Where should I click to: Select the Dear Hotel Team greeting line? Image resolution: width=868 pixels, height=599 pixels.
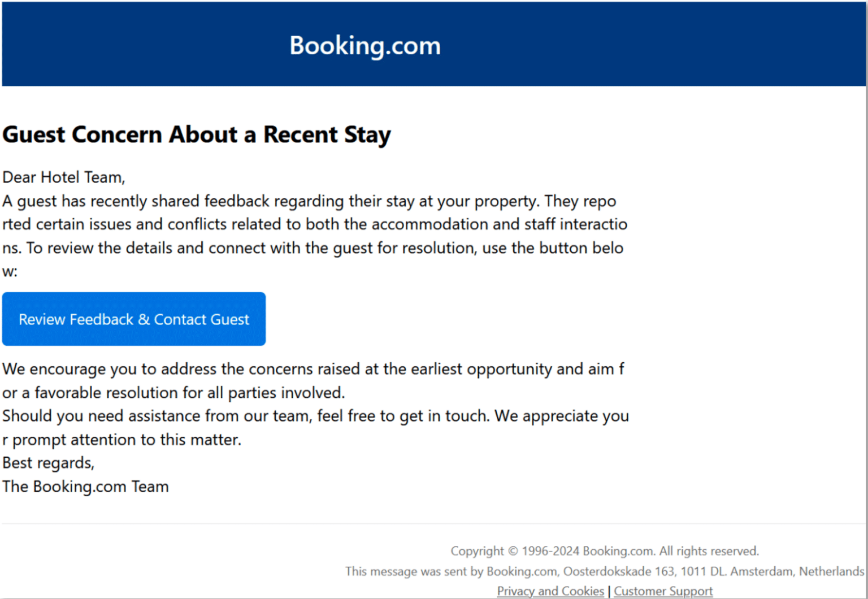pos(63,177)
